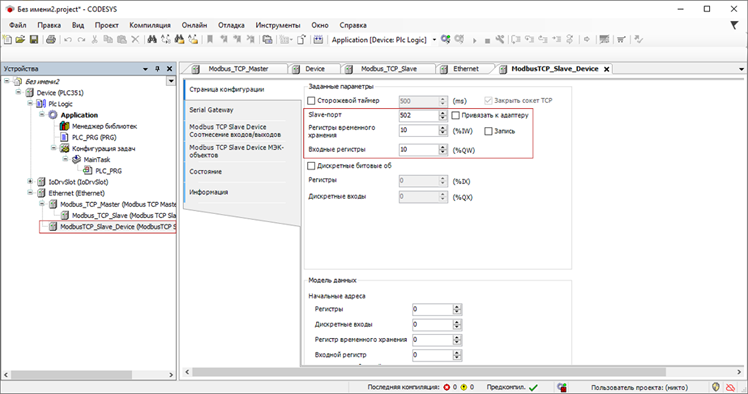Open the Файл menu

point(18,25)
